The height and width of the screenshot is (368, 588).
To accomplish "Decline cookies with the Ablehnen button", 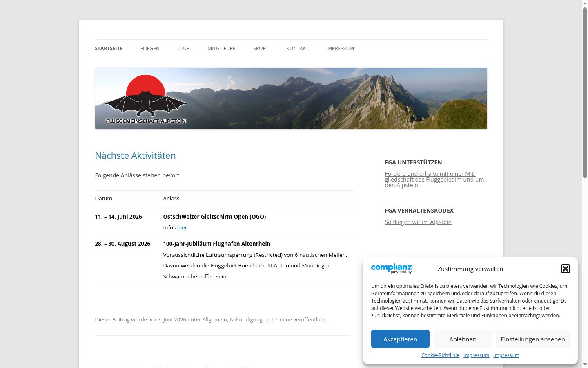I will [x=463, y=339].
